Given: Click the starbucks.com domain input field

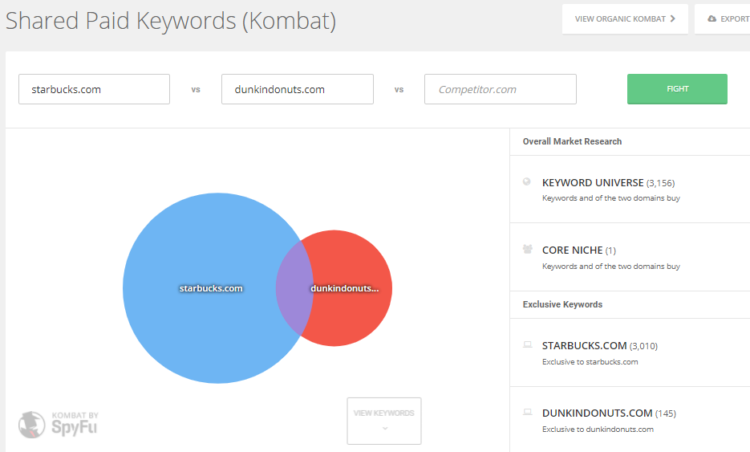Looking at the screenshot, I should pyautogui.click(x=94, y=89).
